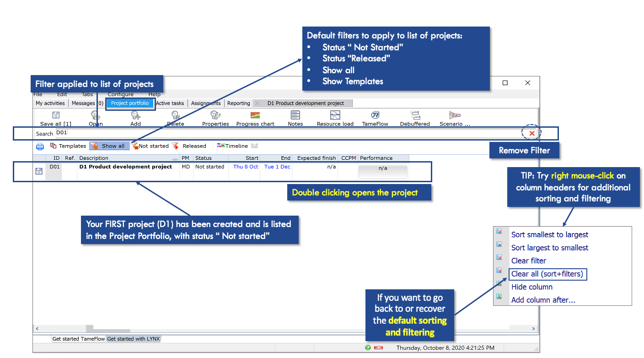Click the red X to remove search filter

(532, 133)
